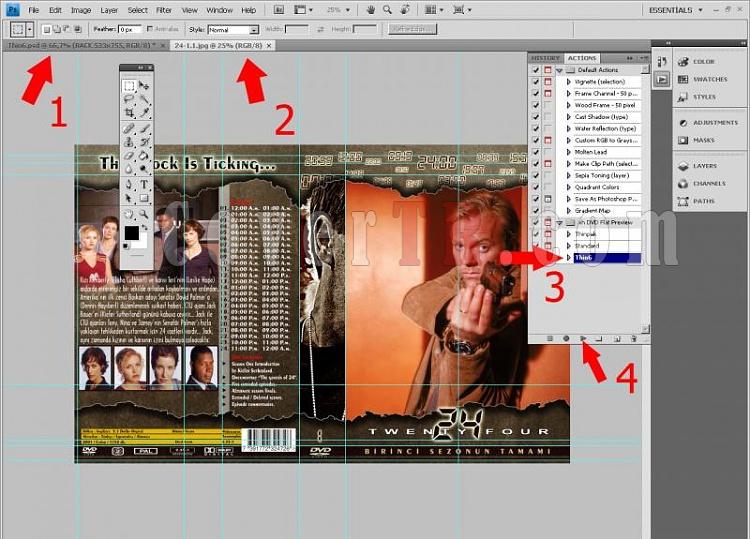Viewport: 750px width, 539px height.
Task: Select the Pen tool
Action: tap(129, 185)
